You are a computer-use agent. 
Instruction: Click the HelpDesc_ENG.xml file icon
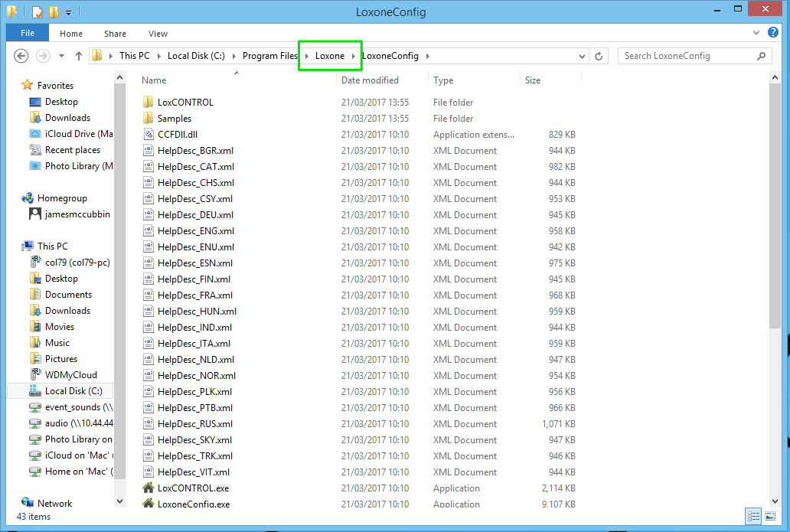pos(149,230)
